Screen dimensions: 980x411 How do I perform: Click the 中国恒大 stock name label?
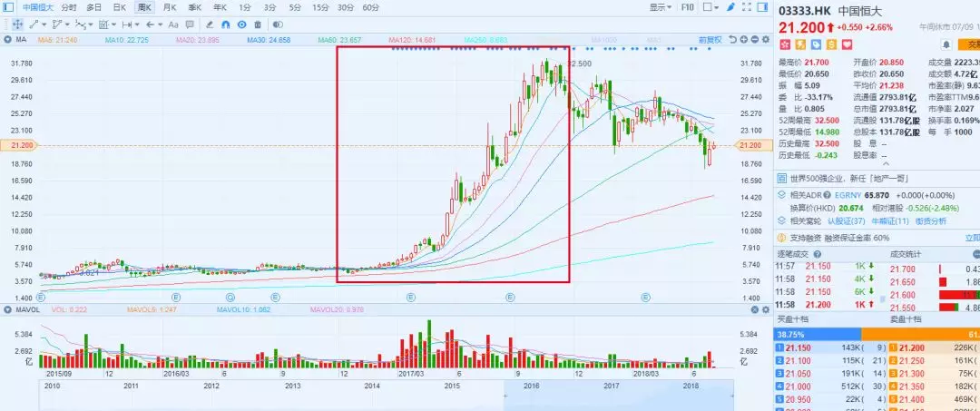coord(37,7)
